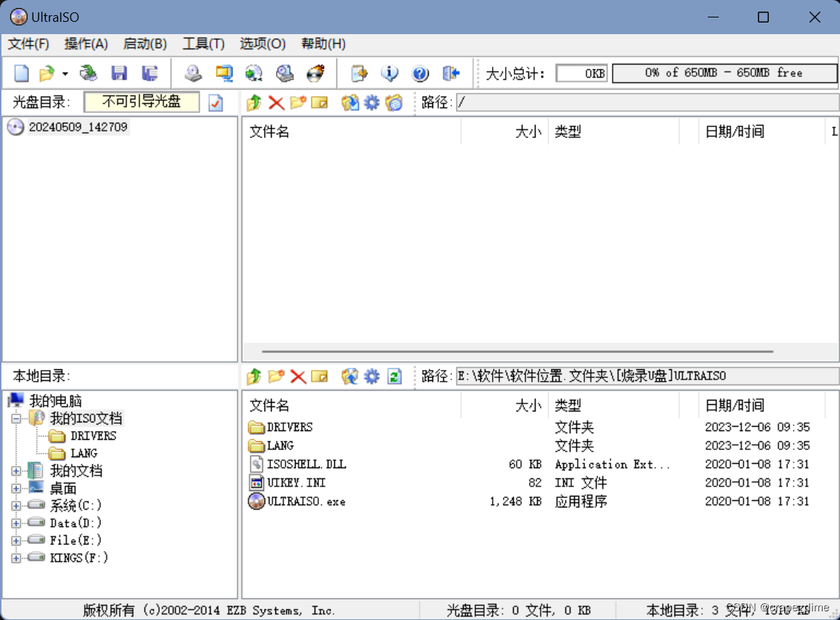
Task: Select UIKEY.INI in the file list
Action: pos(296,483)
